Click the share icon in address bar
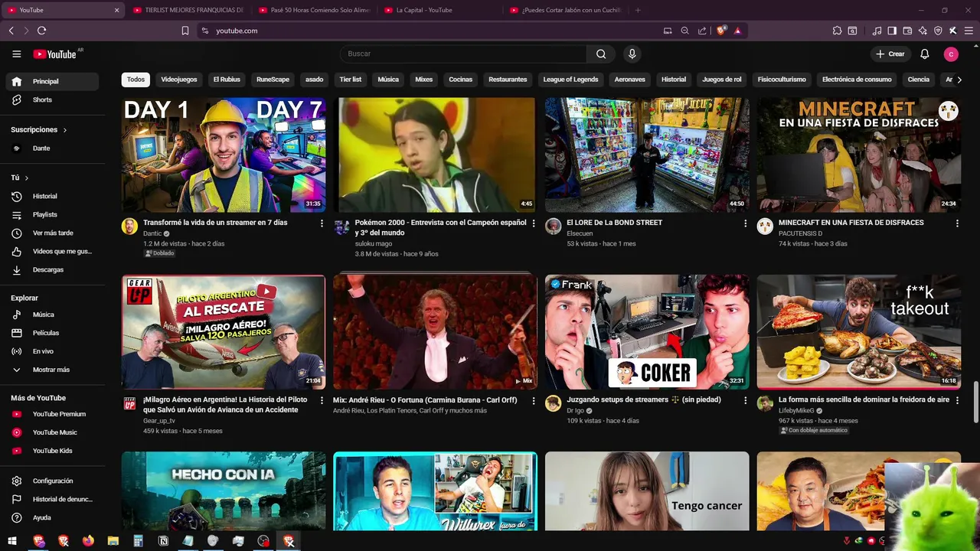 tap(702, 31)
